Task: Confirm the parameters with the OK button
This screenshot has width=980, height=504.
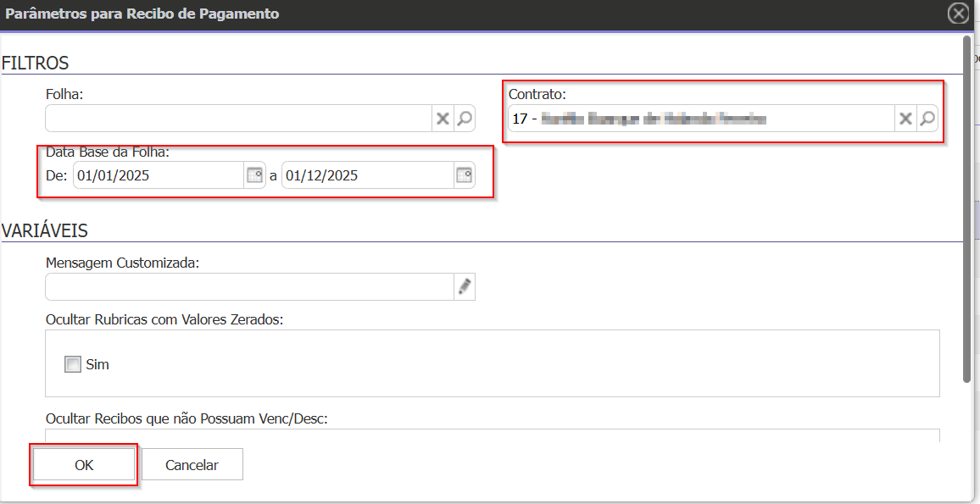Action: point(84,465)
